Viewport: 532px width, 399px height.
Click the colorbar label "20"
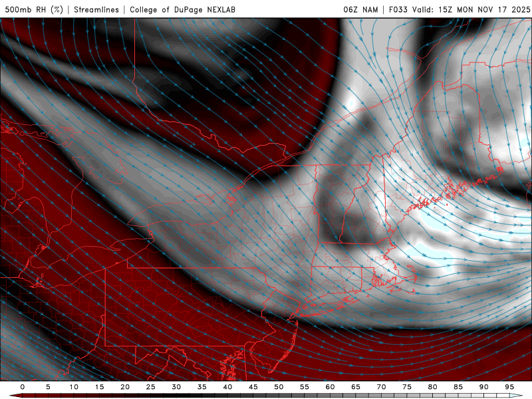pyautogui.click(x=125, y=387)
